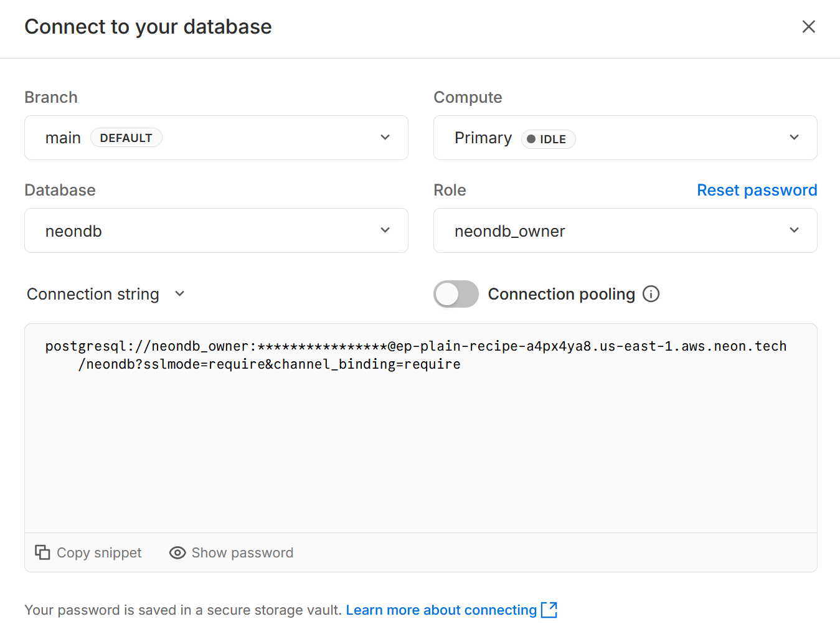Click the copy snippet icon
The image size is (840, 644).
pyautogui.click(x=42, y=552)
